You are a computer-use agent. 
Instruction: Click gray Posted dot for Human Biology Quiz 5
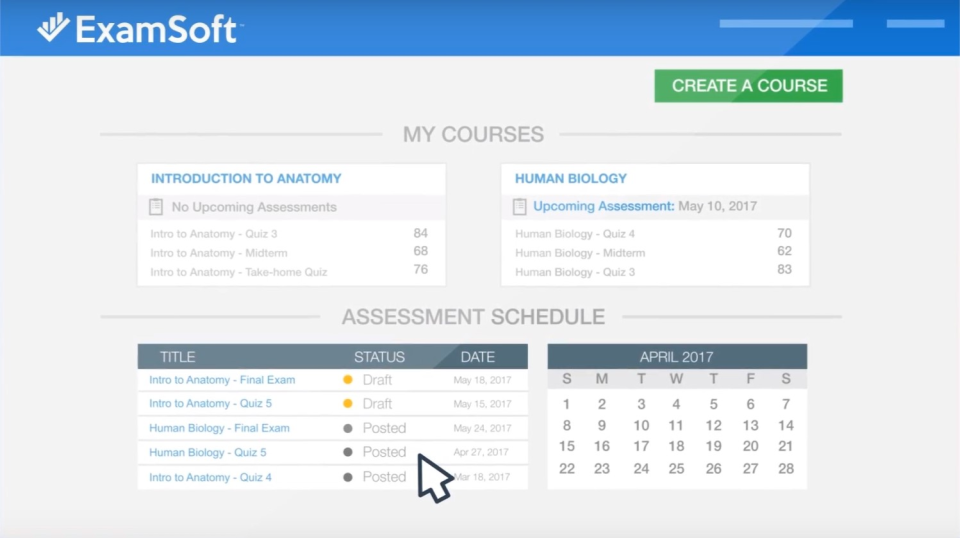[348, 452]
